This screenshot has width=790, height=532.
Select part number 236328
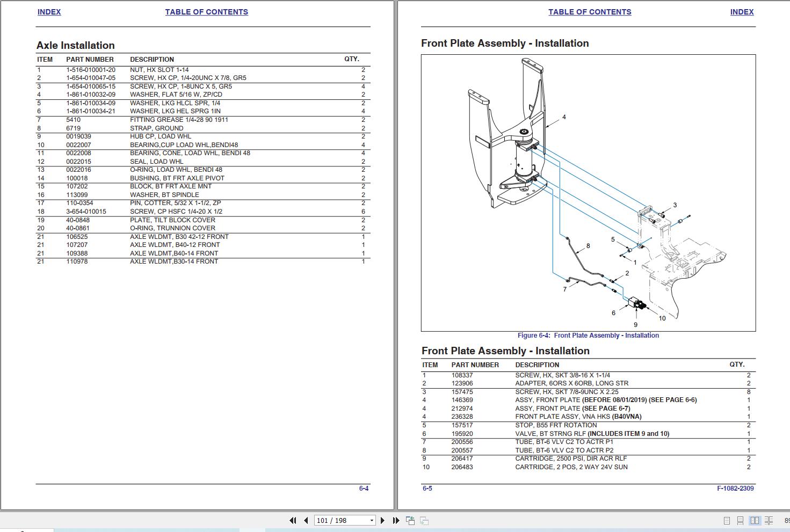click(x=462, y=417)
